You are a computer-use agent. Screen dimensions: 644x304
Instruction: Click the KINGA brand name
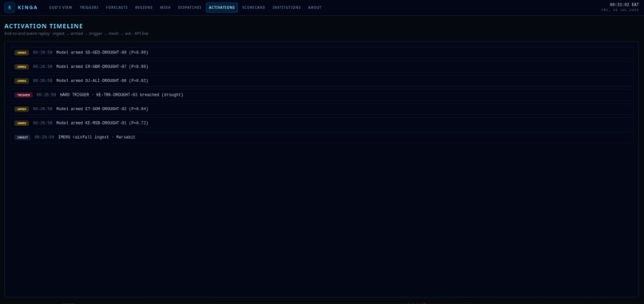[x=27, y=7]
